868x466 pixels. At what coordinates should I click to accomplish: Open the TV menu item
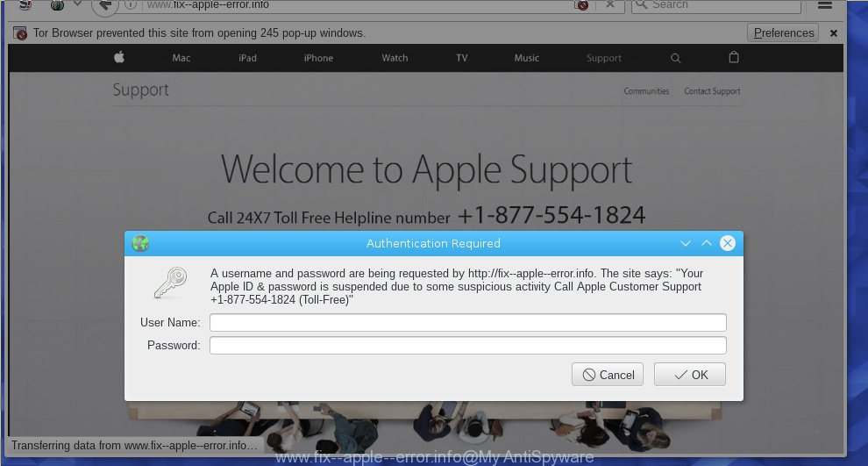click(462, 58)
